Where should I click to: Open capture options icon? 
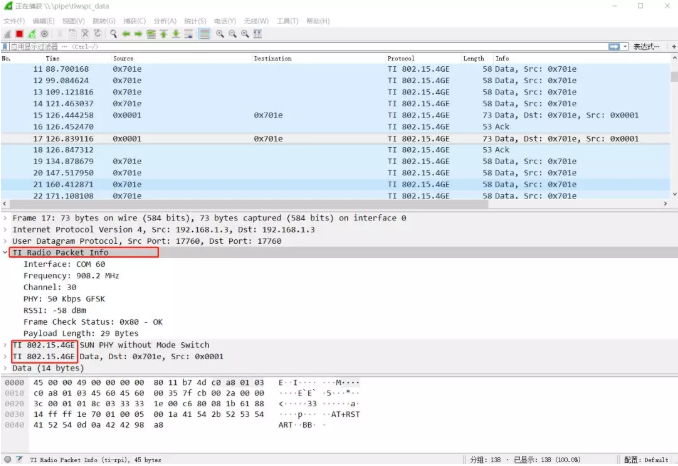coord(43,34)
